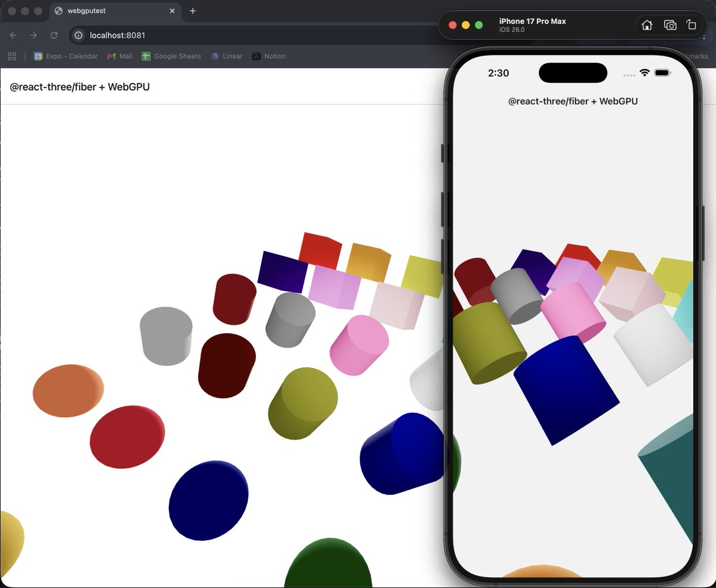Open the Linear bookmark
Screen dimensions: 716x588
(x=227, y=56)
